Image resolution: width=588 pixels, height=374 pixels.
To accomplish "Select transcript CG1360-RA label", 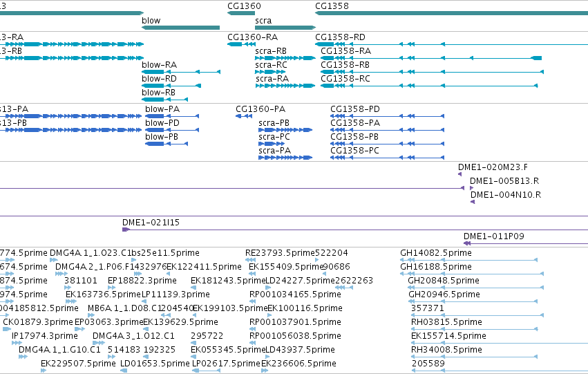I will (x=252, y=37).
